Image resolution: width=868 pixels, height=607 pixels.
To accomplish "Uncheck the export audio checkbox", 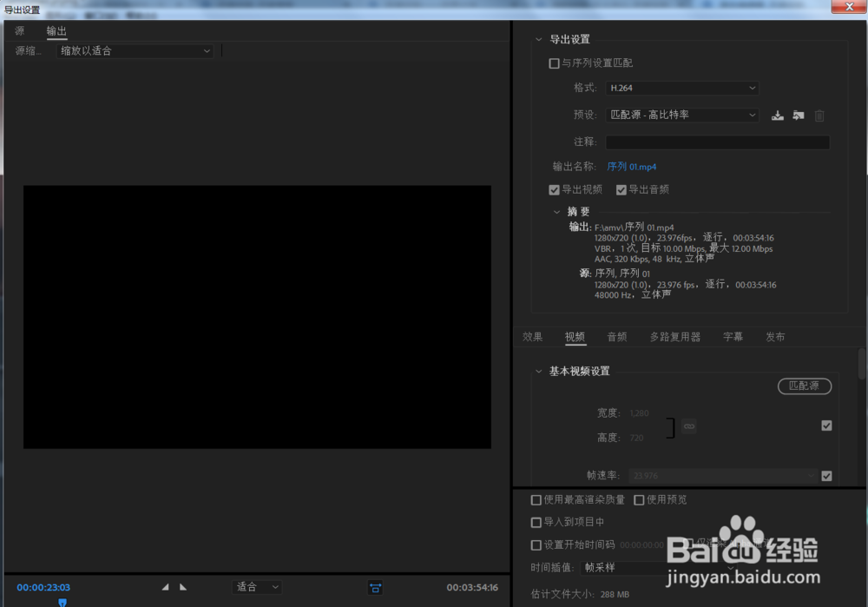I will pyautogui.click(x=621, y=190).
